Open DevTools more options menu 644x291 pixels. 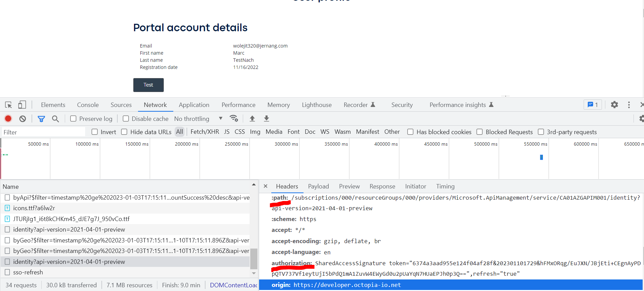(629, 105)
